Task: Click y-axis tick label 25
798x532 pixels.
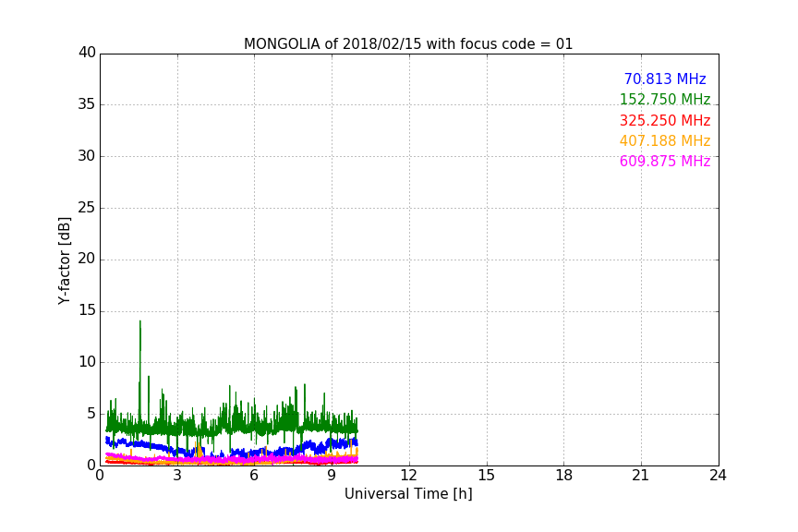Action: click(87, 208)
